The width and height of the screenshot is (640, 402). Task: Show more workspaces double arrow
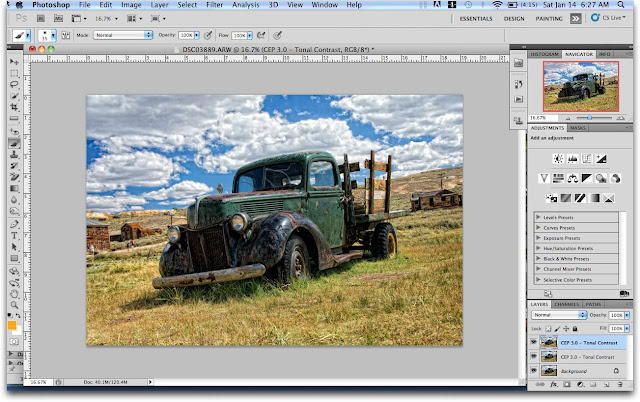coord(576,18)
